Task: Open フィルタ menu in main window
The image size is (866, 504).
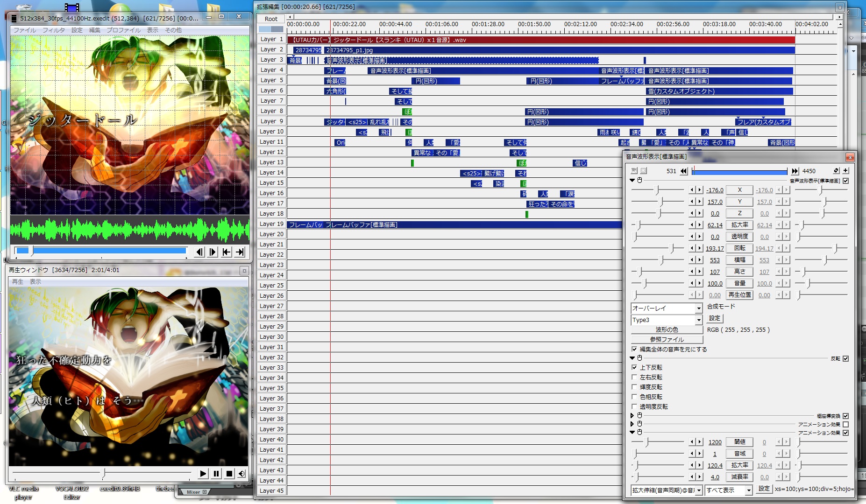Action: tap(54, 30)
